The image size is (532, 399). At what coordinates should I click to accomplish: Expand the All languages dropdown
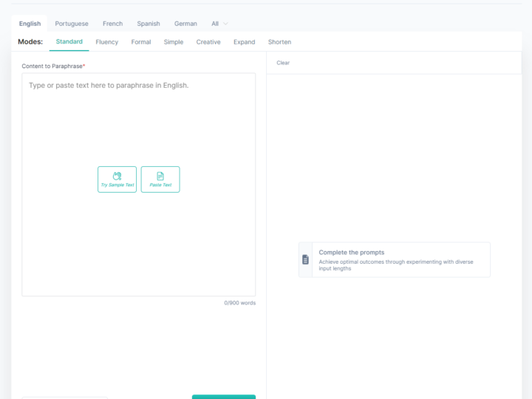click(219, 24)
